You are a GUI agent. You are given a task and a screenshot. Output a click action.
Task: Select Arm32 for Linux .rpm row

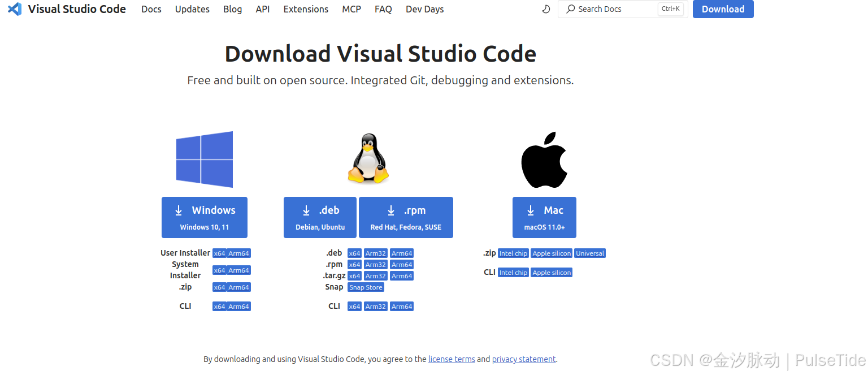[x=376, y=265]
